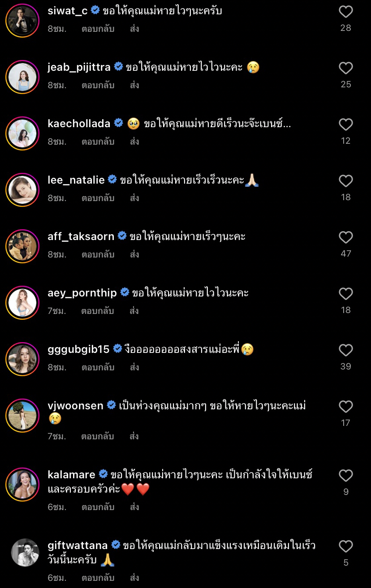This screenshot has height=588, width=371.
Task: Like siwat_c's comment by tapping the heart
Action: pos(345,12)
